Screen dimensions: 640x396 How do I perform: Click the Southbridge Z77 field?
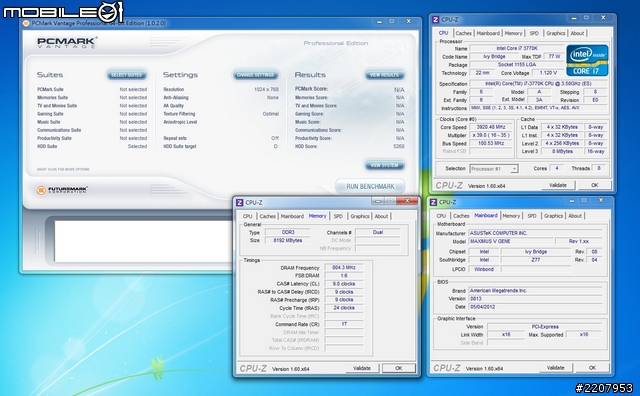[x=536, y=260]
